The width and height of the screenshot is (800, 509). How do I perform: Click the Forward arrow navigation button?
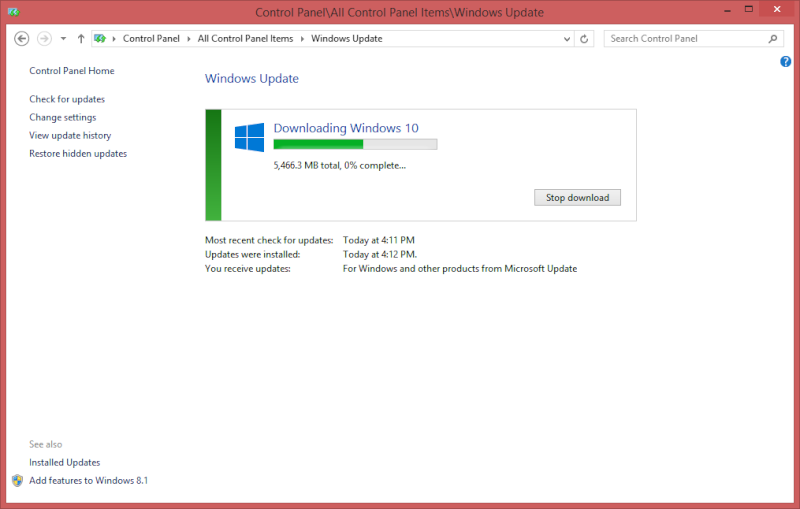pyautogui.click(x=44, y=39)
